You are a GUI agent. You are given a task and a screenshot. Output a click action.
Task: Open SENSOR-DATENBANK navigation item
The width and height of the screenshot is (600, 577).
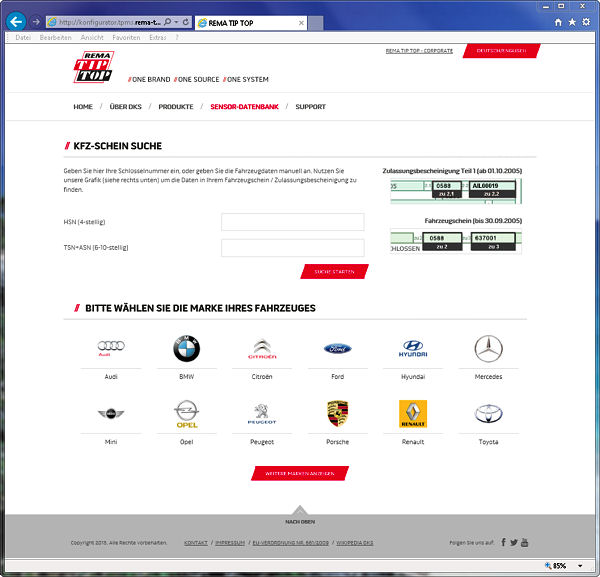point(245,107)
